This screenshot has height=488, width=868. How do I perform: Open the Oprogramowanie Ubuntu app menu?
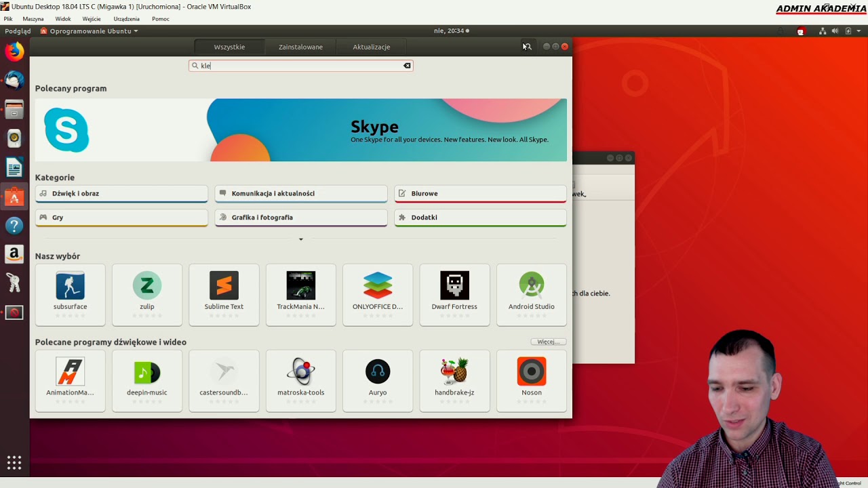[89, 31]
